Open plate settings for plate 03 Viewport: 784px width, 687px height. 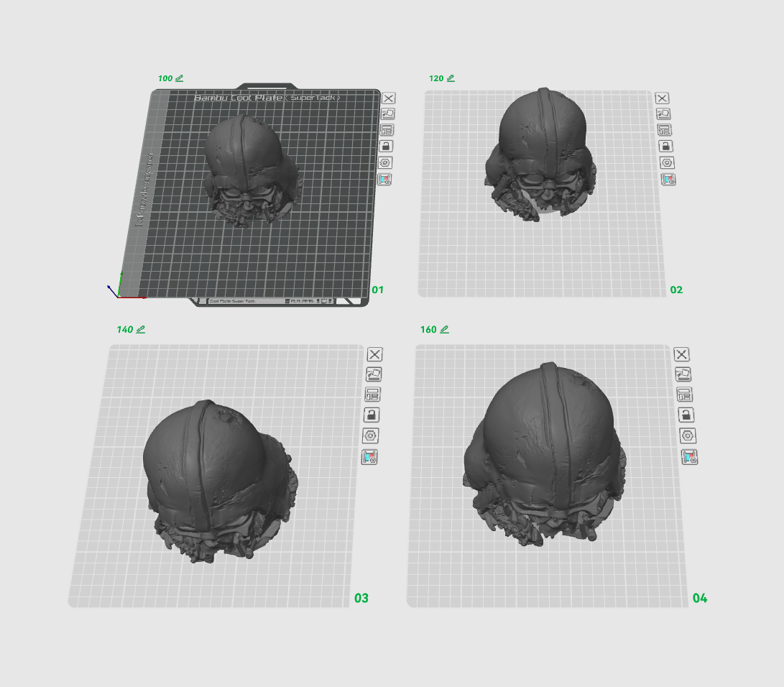coord(371,435)
